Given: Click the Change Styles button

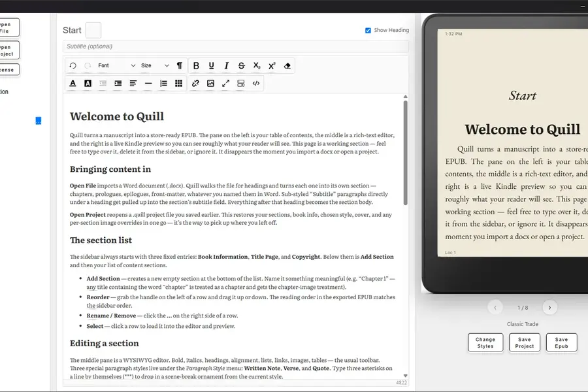Looking at the screenshot, I should [485, 343].
